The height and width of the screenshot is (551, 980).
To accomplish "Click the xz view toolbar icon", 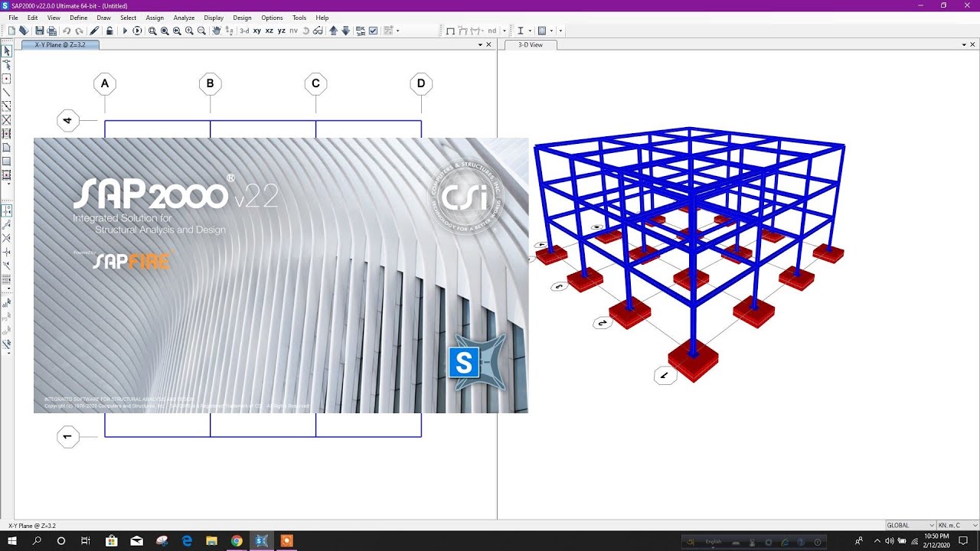I will 269,31.
